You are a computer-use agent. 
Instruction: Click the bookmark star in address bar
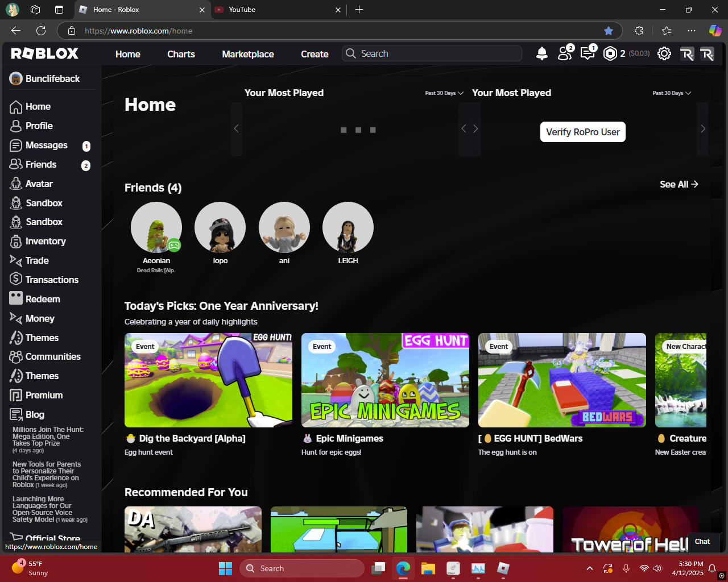pyautogui.click(x=609, y=31)
